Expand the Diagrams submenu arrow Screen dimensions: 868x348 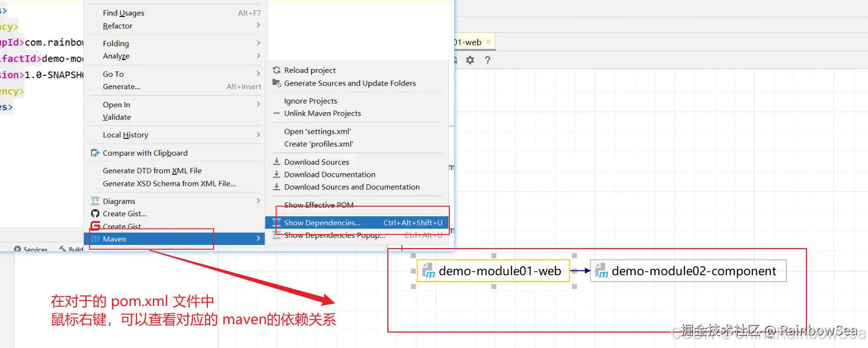[x=258, y=201]
